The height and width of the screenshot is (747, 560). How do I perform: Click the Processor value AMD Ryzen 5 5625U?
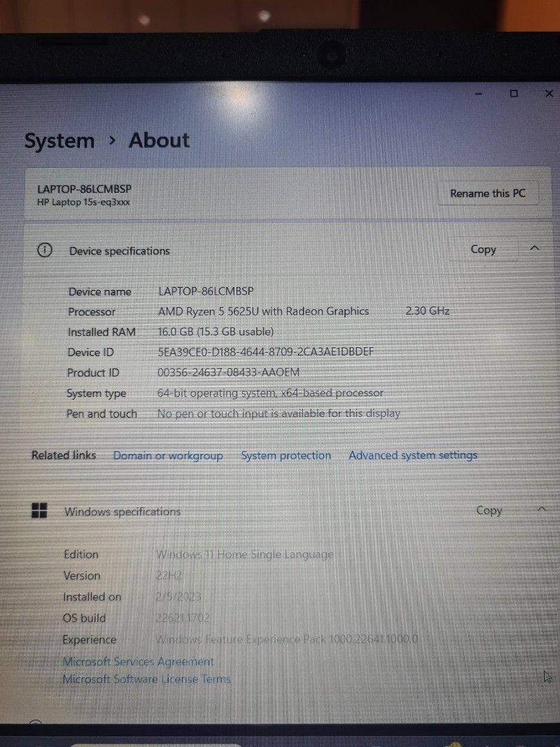(263, 311)
